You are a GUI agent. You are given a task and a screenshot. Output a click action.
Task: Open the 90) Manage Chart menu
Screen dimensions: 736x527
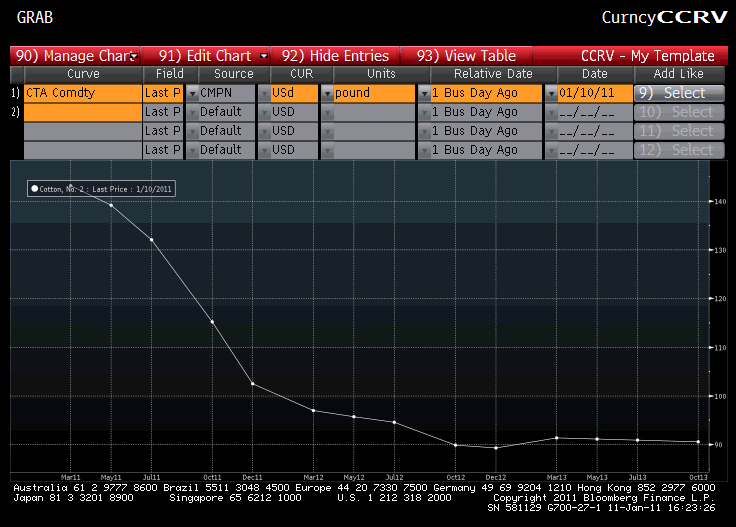click(75, 56)
